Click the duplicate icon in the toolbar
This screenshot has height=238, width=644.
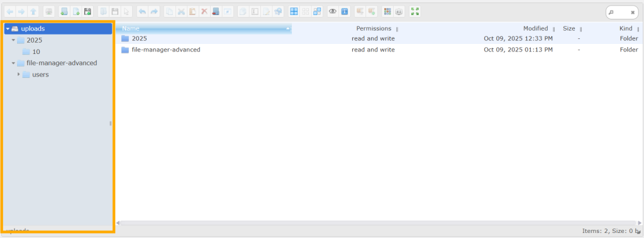click(x=243, y=12)
